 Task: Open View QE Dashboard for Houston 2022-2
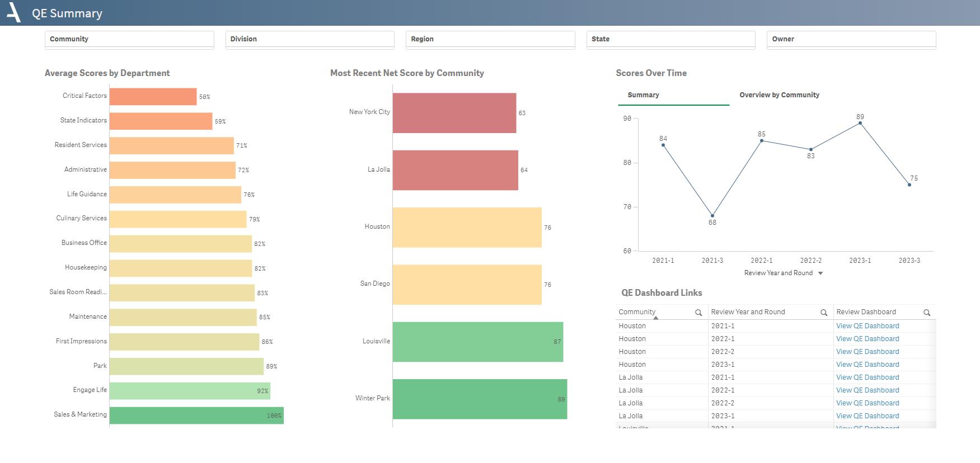click(x=868, y=352)
